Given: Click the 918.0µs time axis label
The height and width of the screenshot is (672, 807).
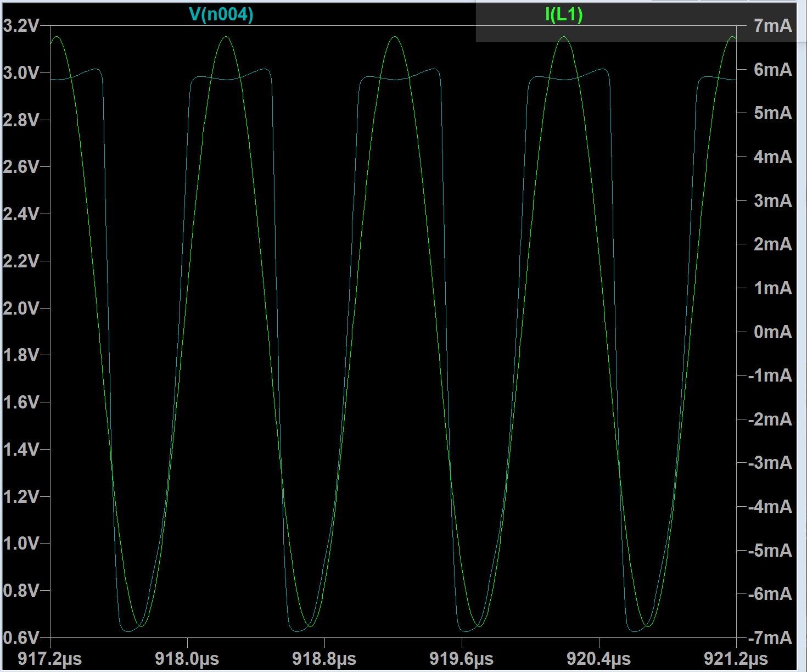Looking at the screenshot, I should [187, 658].
